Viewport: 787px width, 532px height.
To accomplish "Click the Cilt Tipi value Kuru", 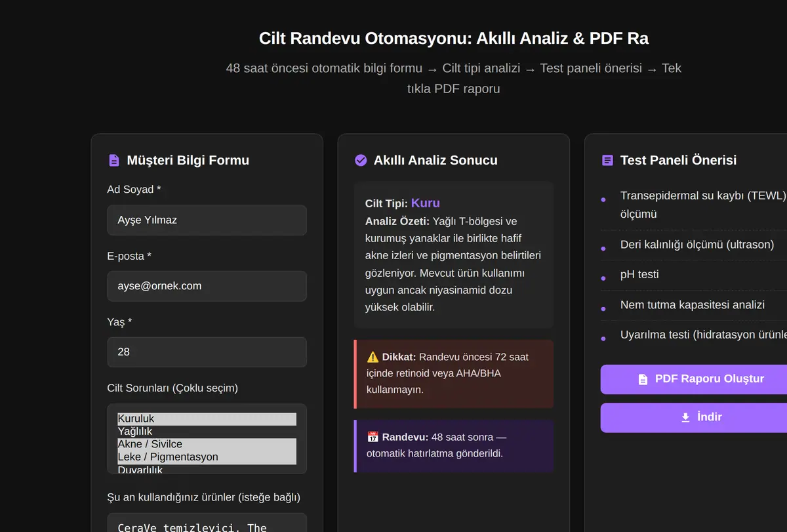I will pos(426,203).
